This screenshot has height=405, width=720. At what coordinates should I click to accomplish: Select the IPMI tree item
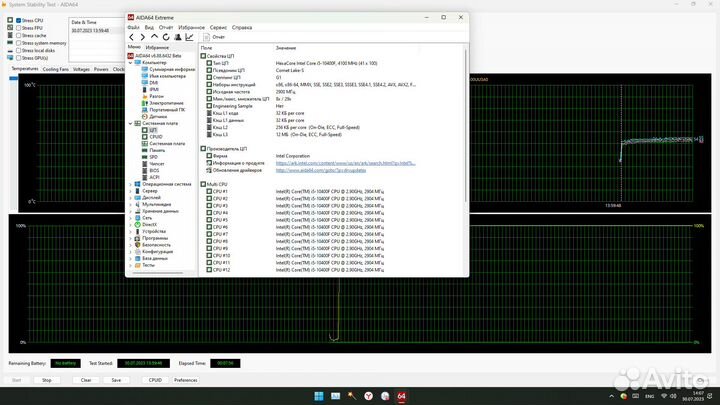[150, 90]
